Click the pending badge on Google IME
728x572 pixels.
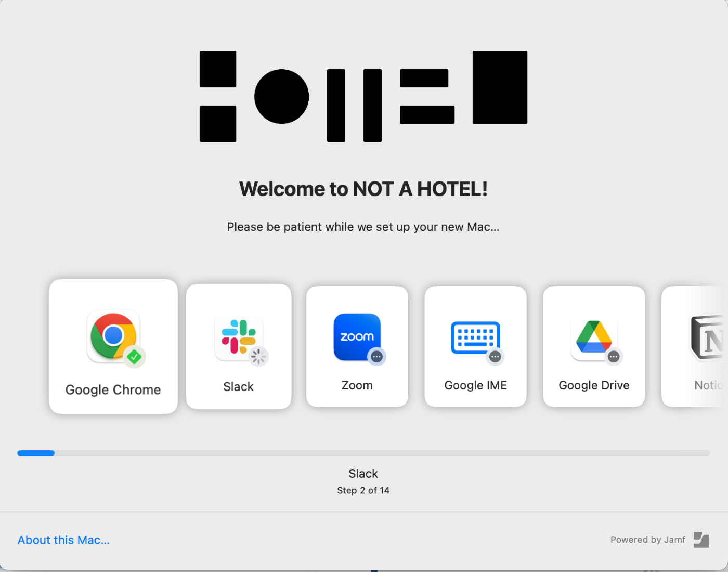(496, 357)
